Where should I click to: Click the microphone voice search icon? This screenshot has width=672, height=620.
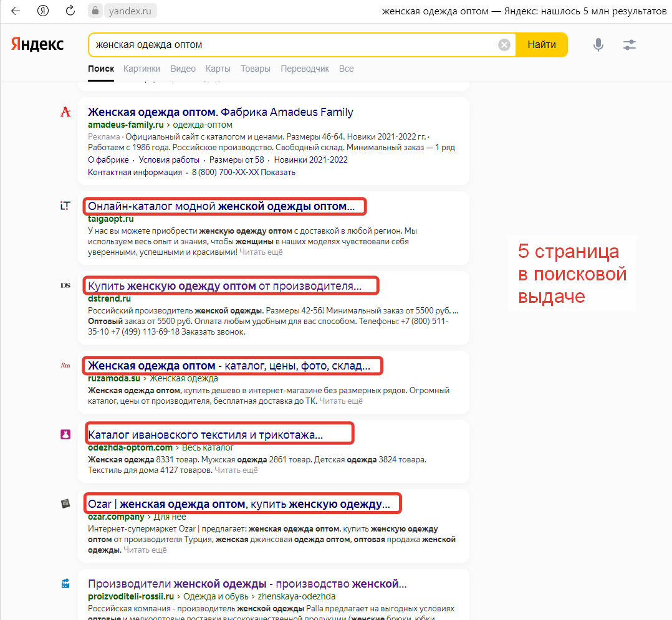(x=598, y=45)
